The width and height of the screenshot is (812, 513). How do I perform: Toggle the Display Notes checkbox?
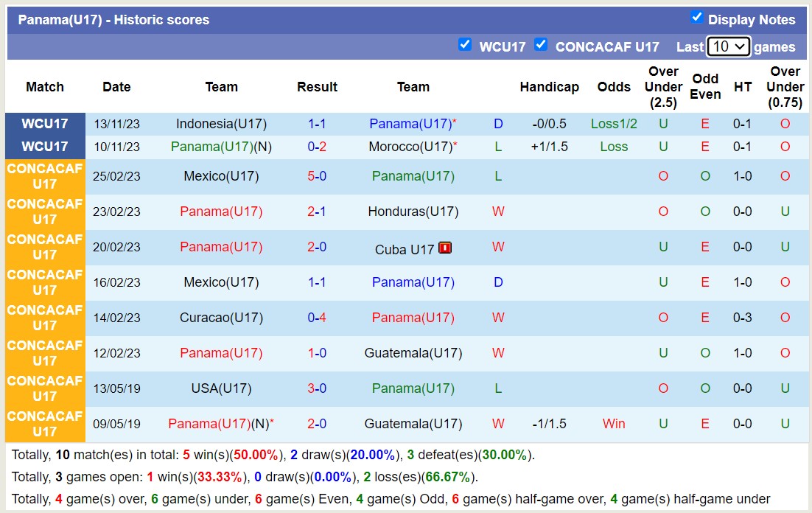pyautogui.click(x=697, y=19)
